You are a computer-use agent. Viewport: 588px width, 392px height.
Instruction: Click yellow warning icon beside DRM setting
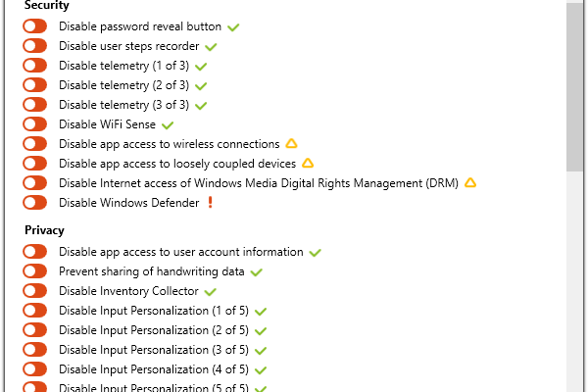point(470,183)
